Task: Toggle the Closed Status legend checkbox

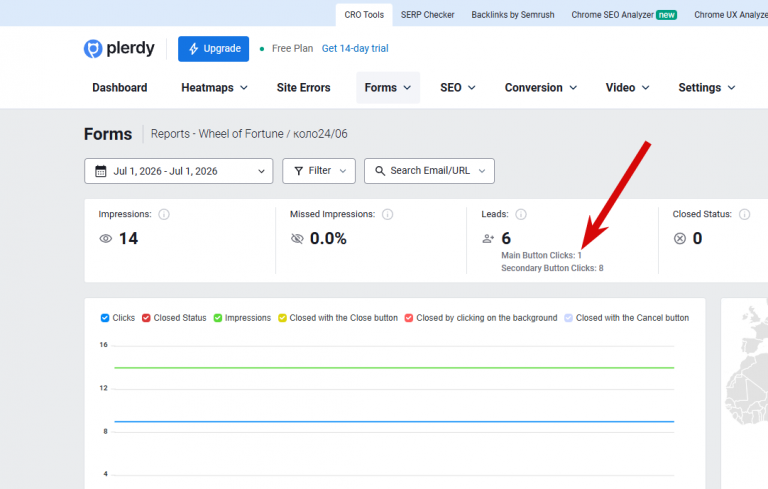Action: click(x=146, y=318)
